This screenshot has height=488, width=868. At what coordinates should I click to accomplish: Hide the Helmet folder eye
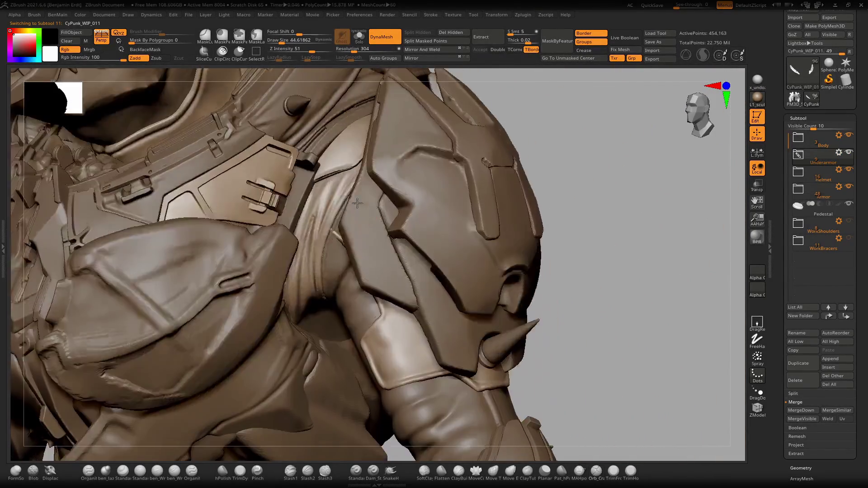(849, 169)
